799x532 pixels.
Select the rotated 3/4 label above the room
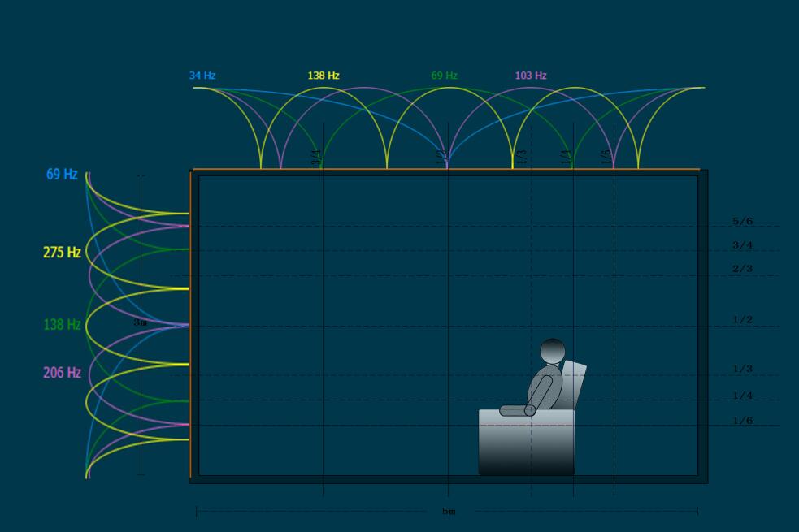(x=316, y=157)
